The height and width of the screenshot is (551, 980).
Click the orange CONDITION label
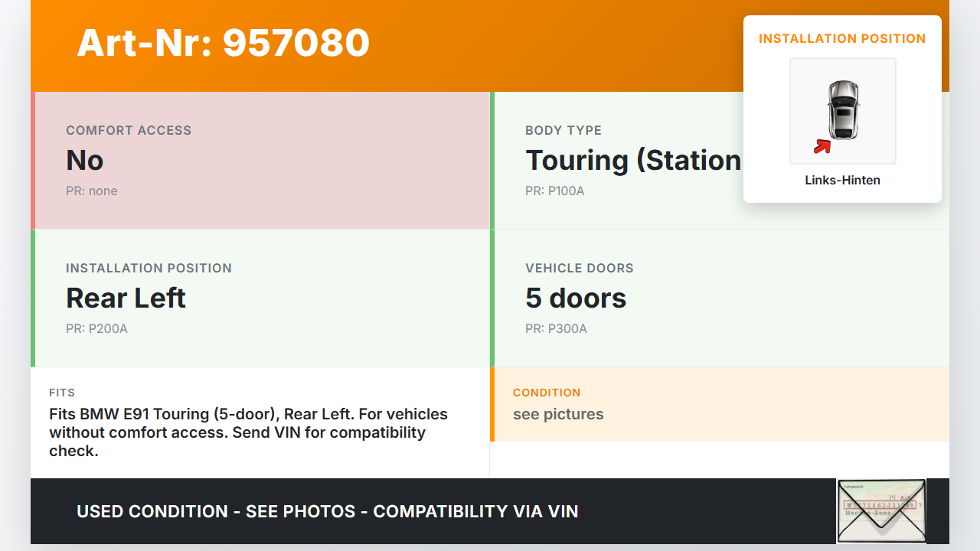tap(547, 393)
